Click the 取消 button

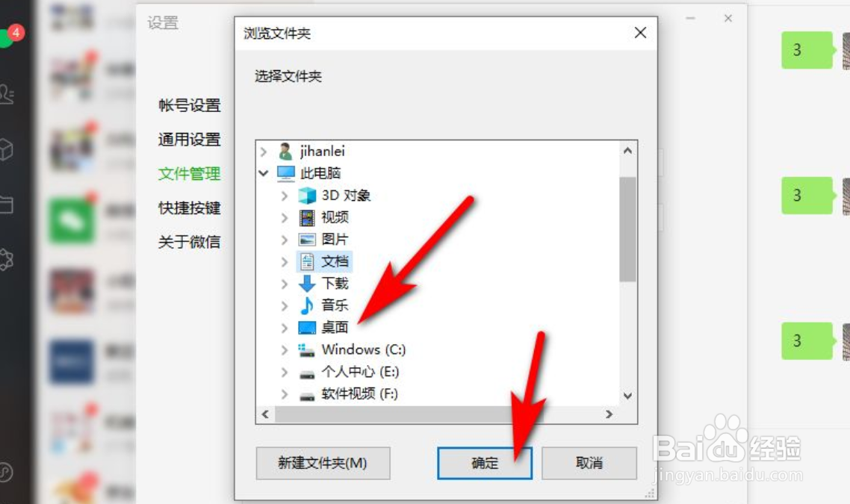click(x=589, y=463)
